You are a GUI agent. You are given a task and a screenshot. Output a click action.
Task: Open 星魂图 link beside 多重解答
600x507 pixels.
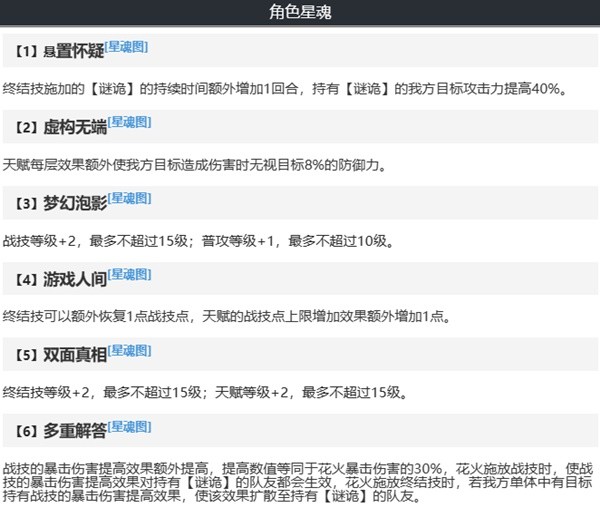coord(130,426)
